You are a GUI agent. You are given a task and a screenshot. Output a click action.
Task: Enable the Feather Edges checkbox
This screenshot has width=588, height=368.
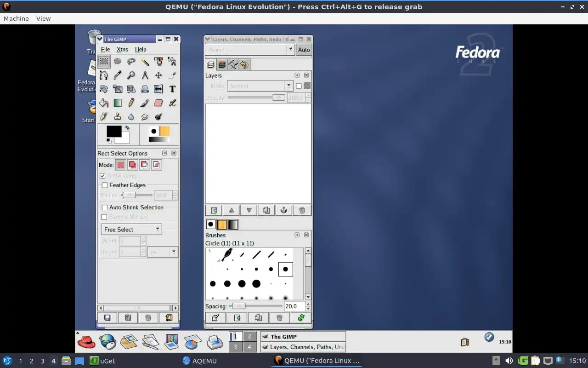(105, 185)
